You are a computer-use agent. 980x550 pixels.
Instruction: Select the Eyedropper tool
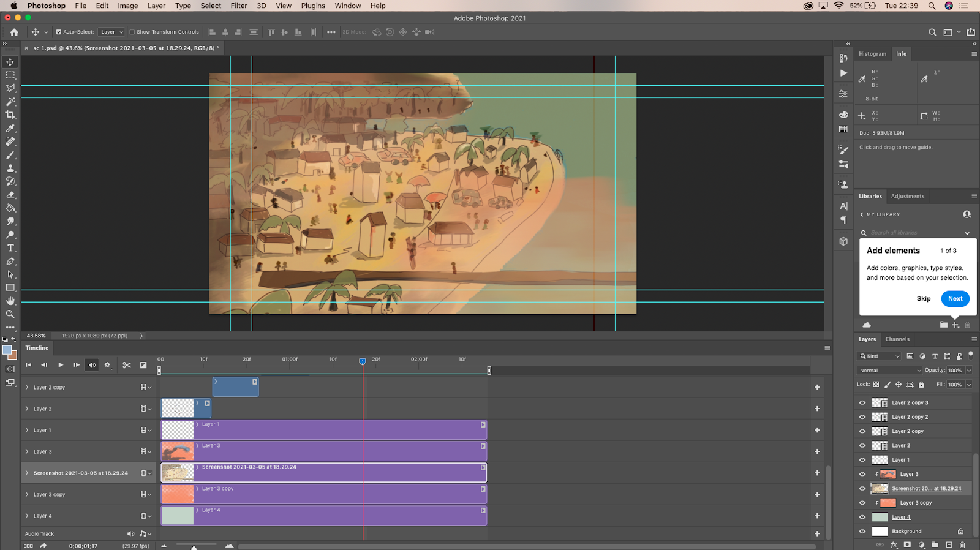pos(10,129)
